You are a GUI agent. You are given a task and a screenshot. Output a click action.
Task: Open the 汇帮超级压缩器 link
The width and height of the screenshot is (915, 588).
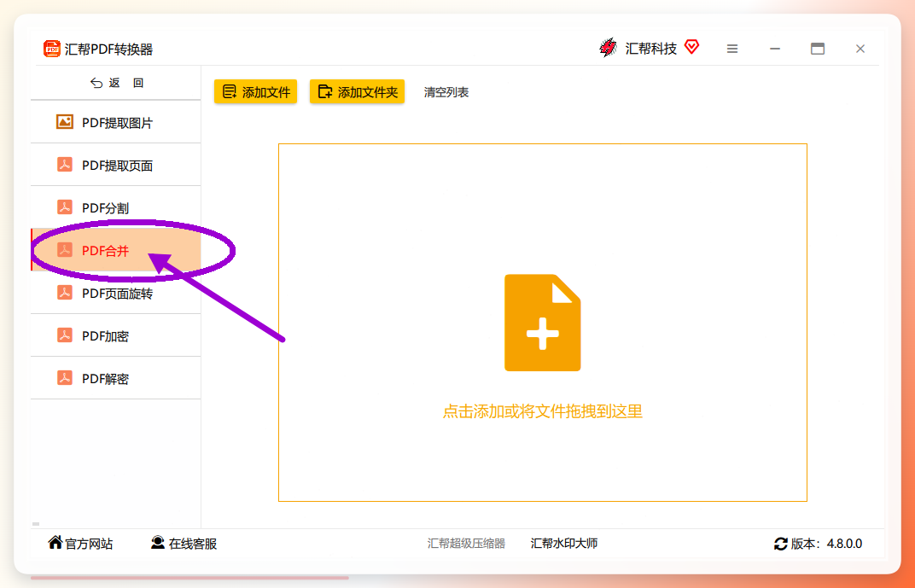coord(466,543)
